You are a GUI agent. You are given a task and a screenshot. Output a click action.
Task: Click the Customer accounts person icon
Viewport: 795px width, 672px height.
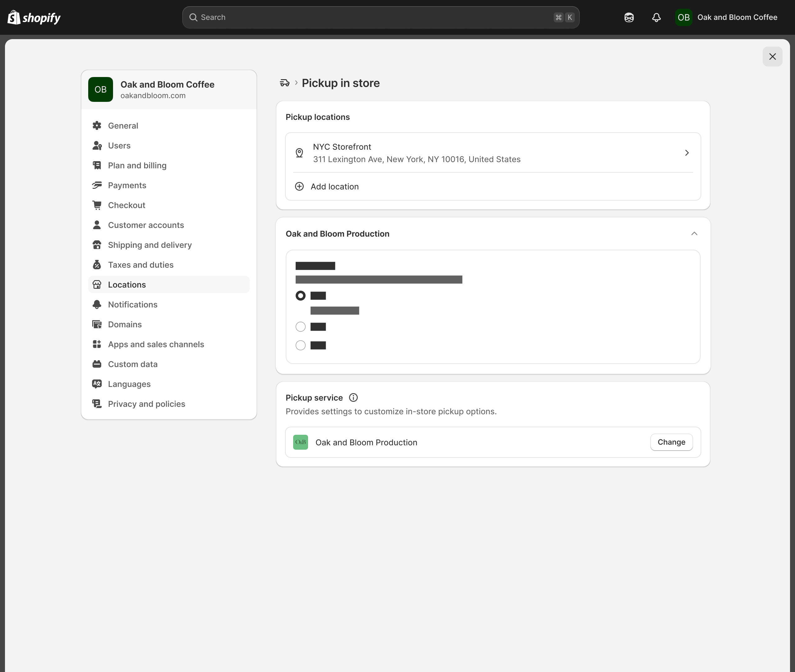pos(97,225)
